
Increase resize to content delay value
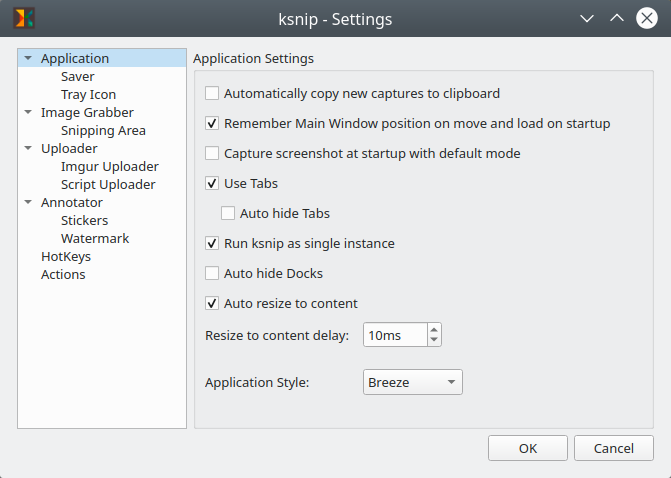(433, 329)
